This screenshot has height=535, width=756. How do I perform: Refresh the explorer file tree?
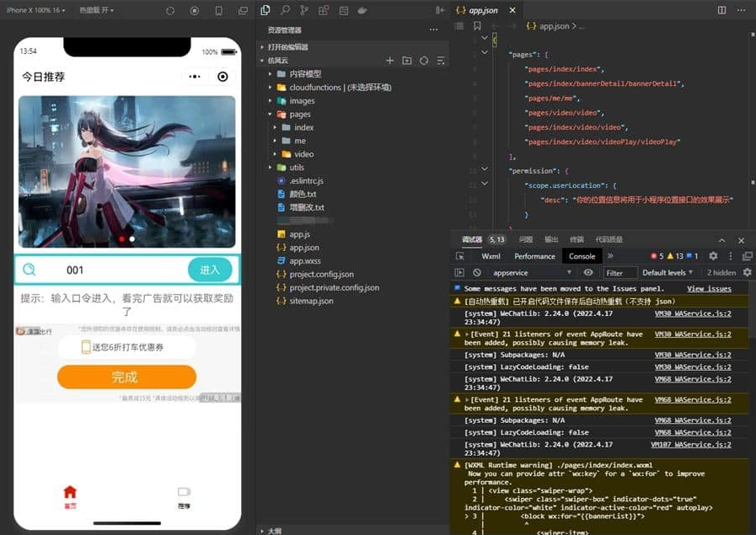(x=424, y=61)
